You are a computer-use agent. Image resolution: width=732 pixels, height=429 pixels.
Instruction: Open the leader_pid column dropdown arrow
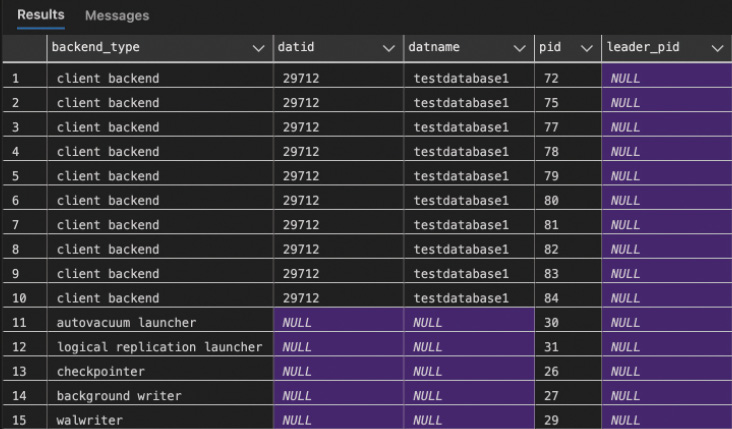(717, 48)
